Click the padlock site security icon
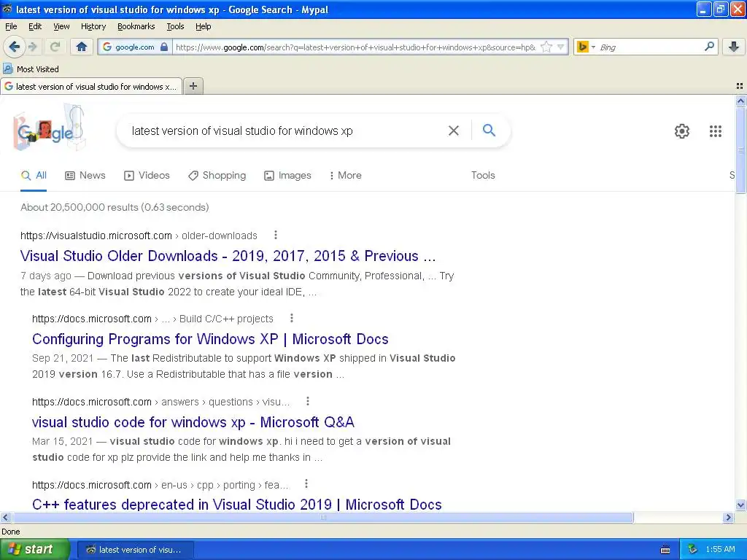747x560 pixels. tap(164, 47)
